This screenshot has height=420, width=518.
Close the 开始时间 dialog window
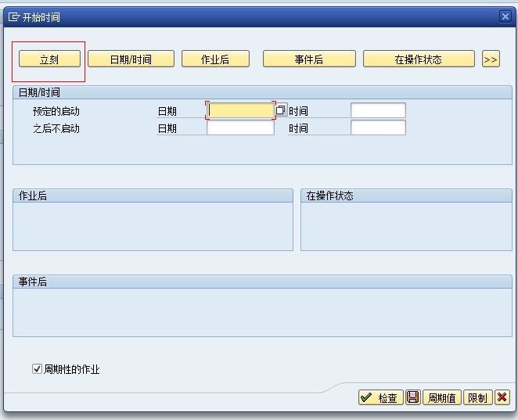(x=505, y=16)
